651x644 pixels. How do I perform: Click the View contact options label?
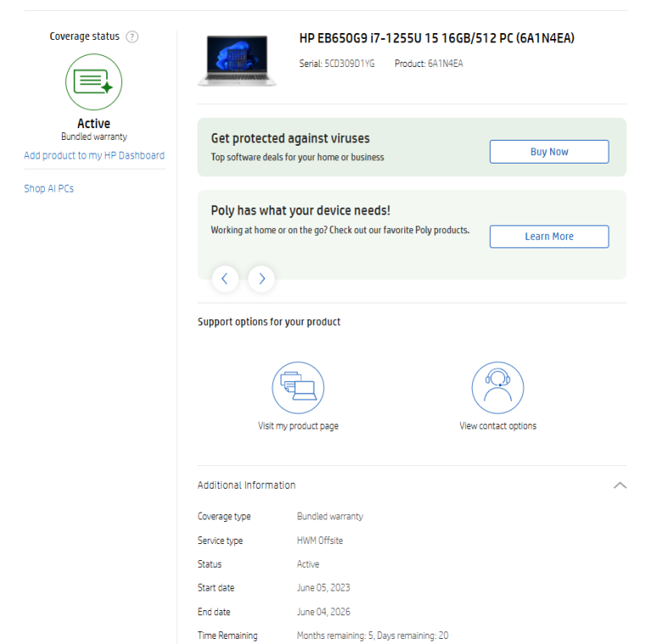click(x=498, y=426)
